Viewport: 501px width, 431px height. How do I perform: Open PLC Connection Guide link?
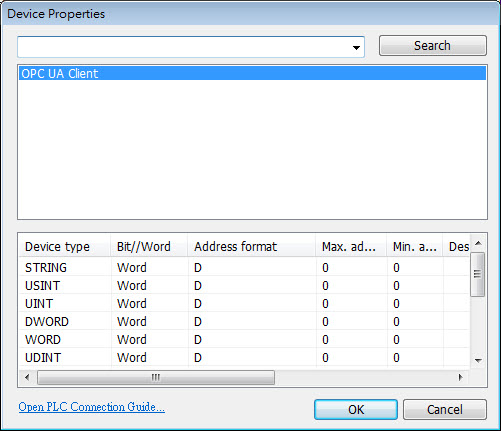91,407
